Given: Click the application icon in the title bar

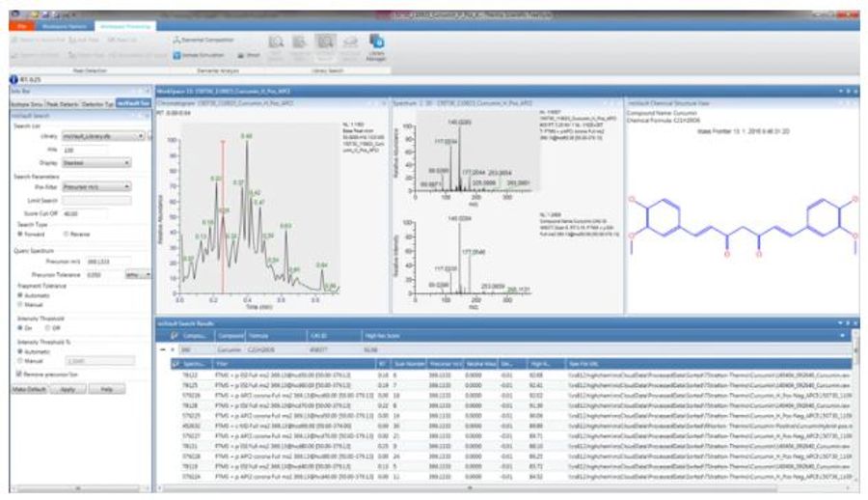Looking at the screenshot, I should pyautogui.click(x=14, y=14).
